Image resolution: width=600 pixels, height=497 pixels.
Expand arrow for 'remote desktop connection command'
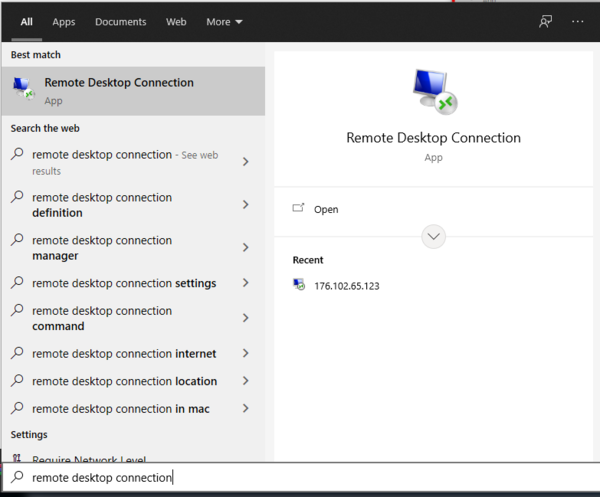(246, 318)
